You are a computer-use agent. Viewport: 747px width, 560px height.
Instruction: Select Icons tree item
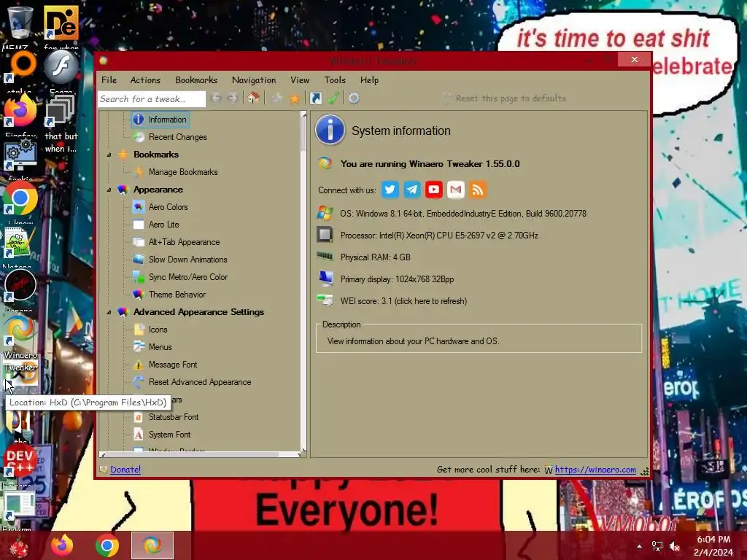tap(158, 330)
